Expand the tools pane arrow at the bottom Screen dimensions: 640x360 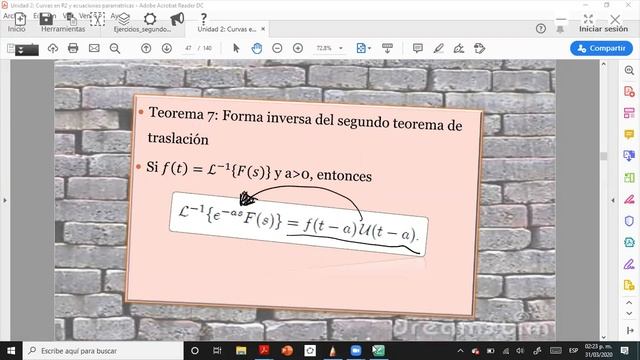click(629, 330)
